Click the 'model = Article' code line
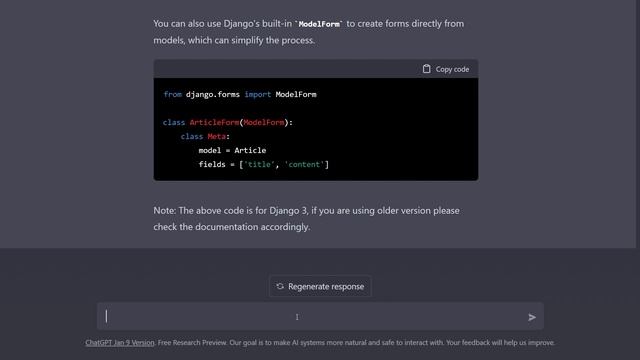 [x=232, y=150]
